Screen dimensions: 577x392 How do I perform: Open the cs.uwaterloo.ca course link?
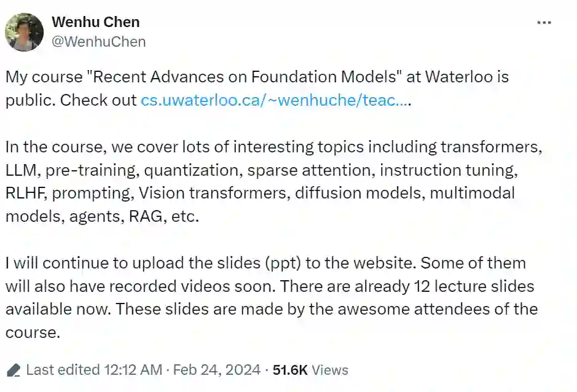[x=275, y=100]
